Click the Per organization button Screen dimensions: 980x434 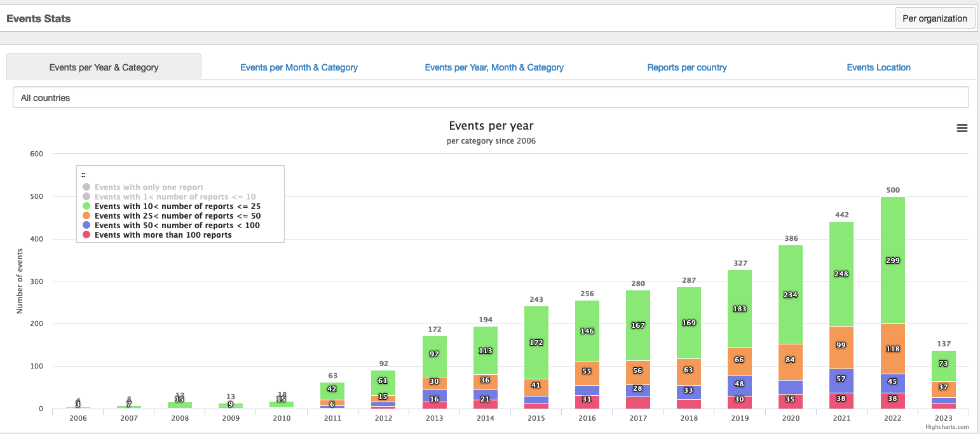coord(934,18)
